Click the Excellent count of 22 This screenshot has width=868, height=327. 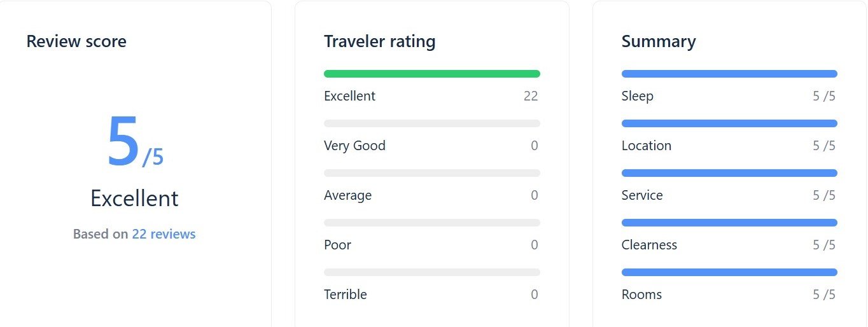(531, 96)
